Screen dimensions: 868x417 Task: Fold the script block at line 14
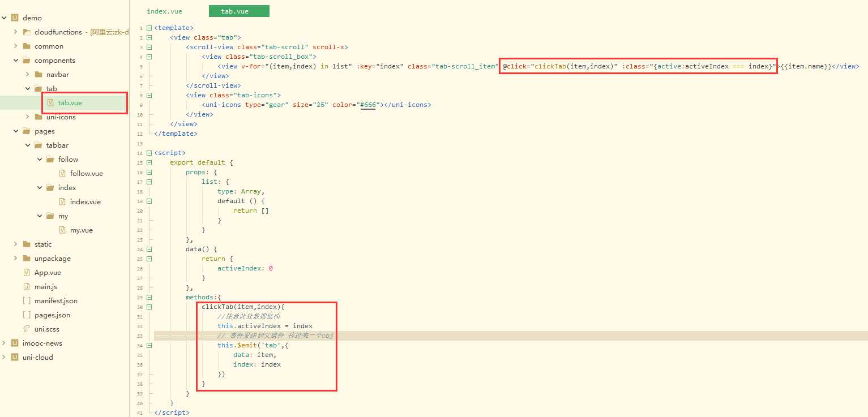(149, 153)
